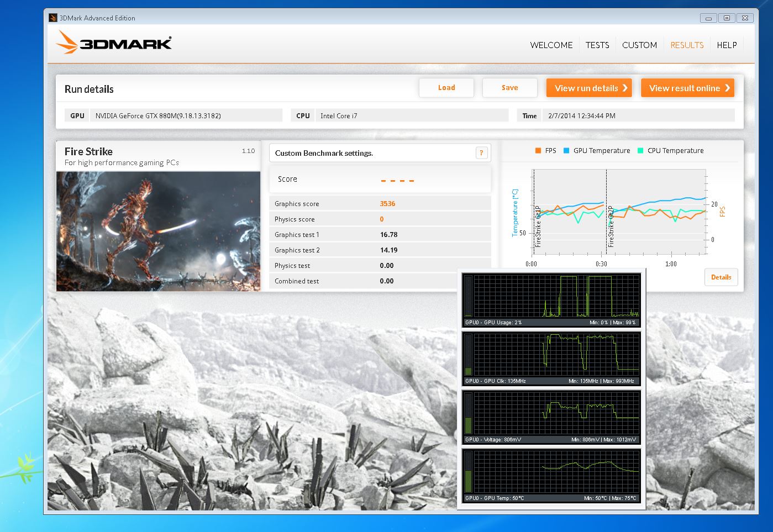Maximize the 3DMark window

(x=727, y=18)
